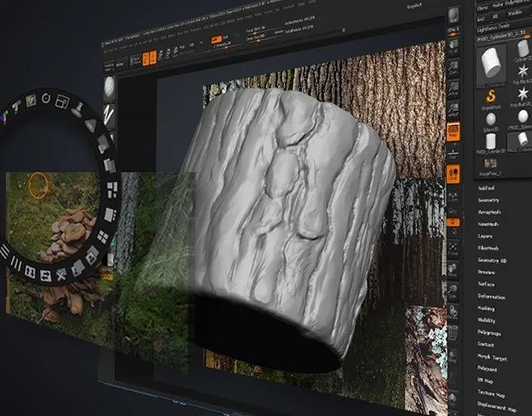This screenshot has width=532, height=416.
Task: Click the AAHalf icon
Action: pyautogui.click(x=453, y=109)
